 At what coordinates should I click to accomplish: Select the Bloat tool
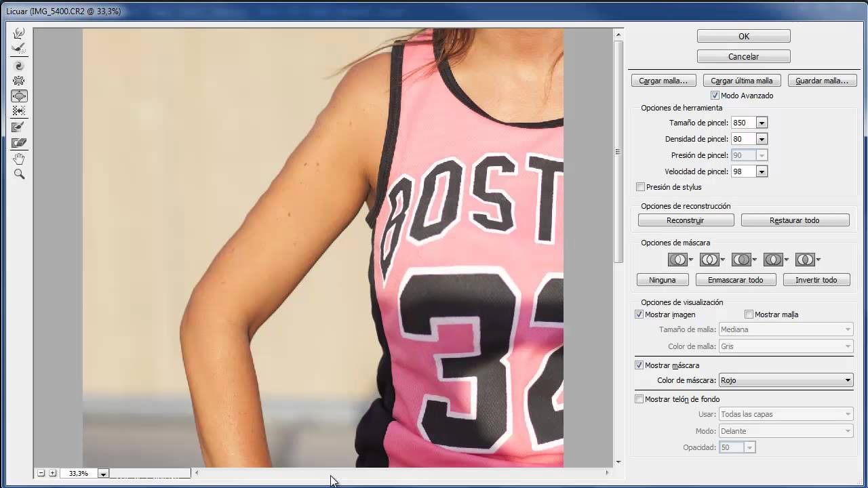(19, 96)
